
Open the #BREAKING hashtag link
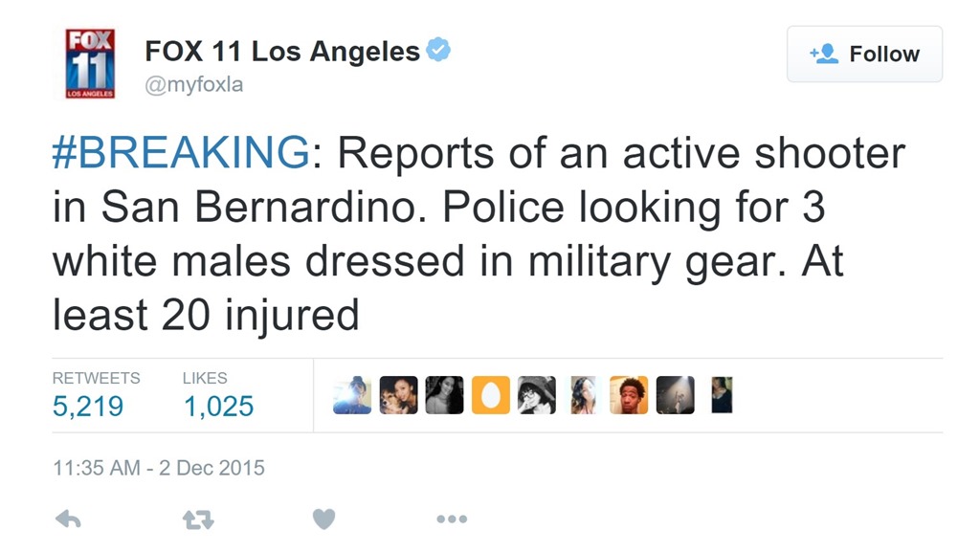coord(181,153)
